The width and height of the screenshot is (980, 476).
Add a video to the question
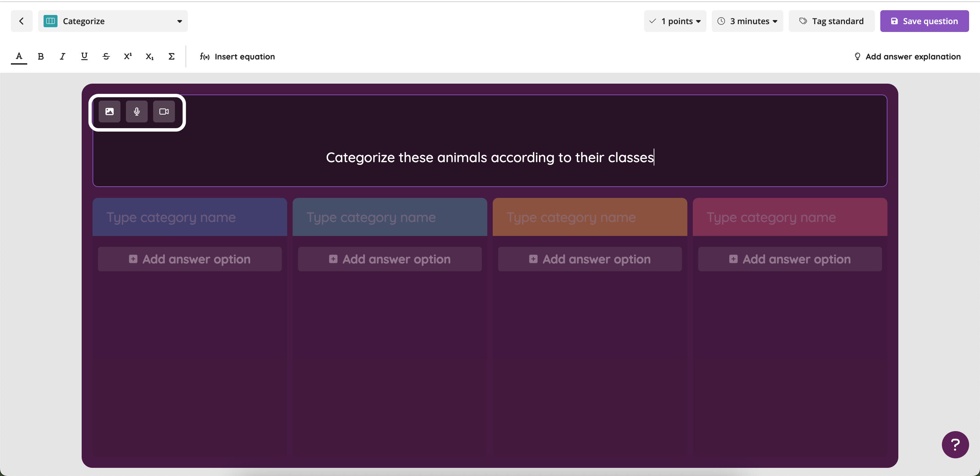coord(164,112)
